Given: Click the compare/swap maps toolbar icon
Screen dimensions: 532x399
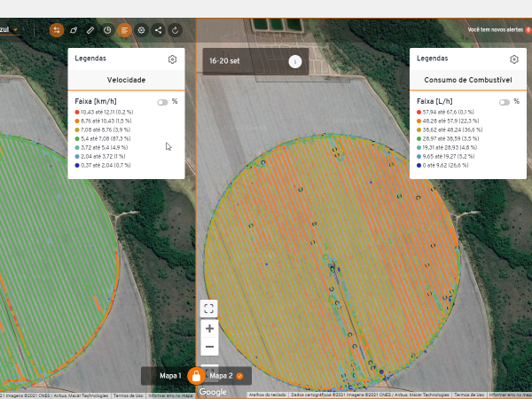Looking at the screenshot, I should [57, 30].
